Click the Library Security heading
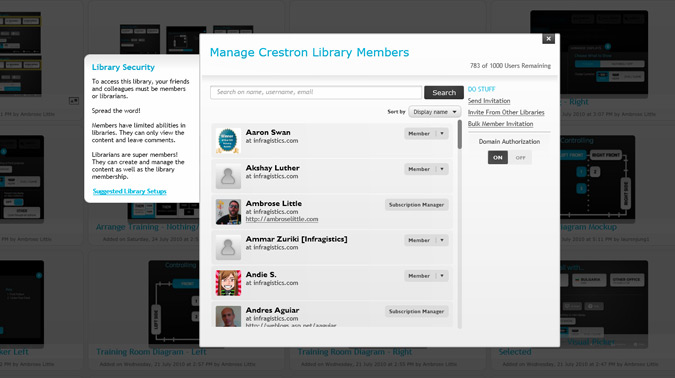Image resolution: width=675 pixels, height=378 pixels. point(123,67)
